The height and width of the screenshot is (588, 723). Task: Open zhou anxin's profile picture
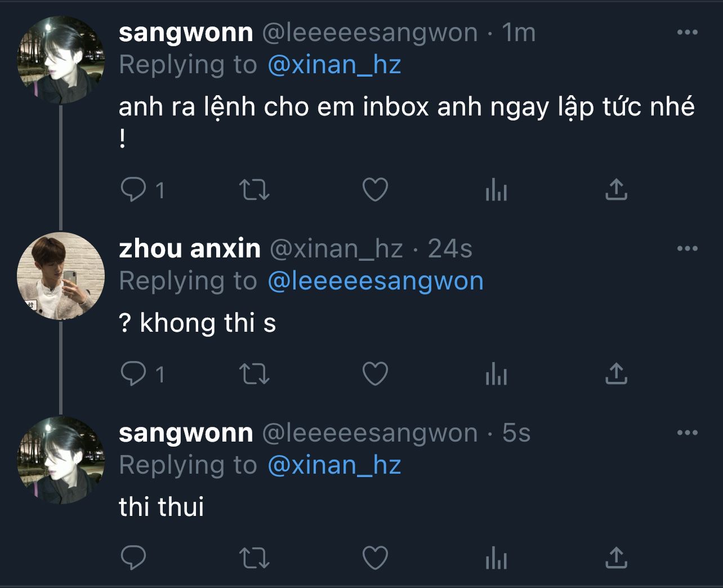pos(61,275)
